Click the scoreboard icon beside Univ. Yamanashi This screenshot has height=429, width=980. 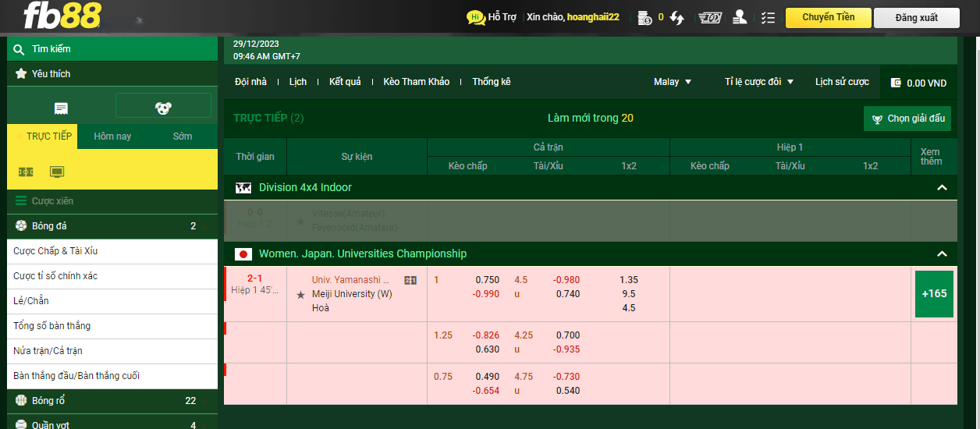[410, 280]
